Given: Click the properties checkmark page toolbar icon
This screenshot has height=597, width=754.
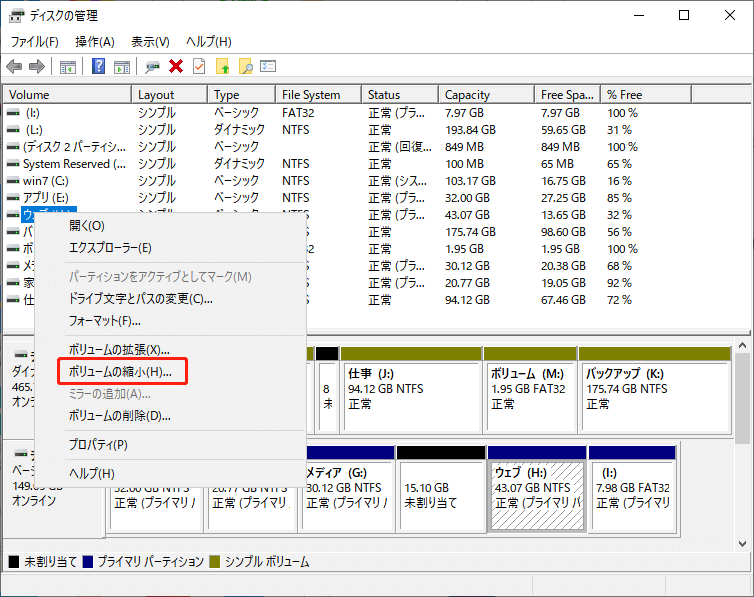Looking at the screenshot, I should point(199,67).
